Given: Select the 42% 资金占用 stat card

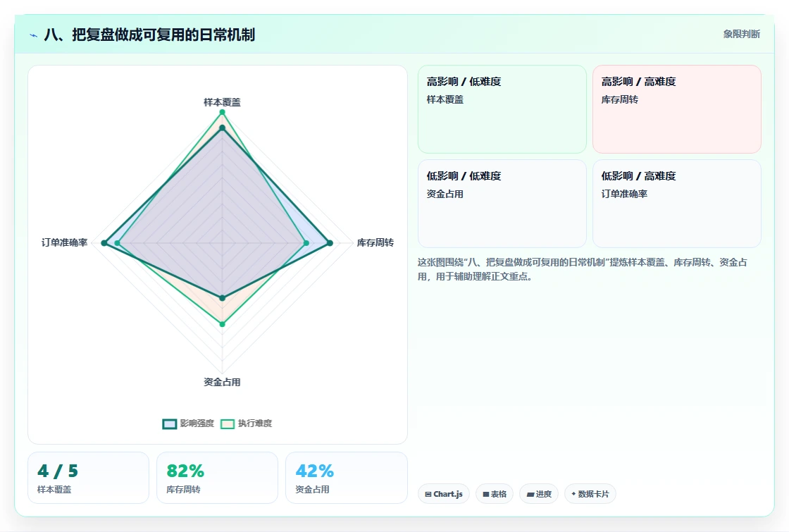Looking at the screenshot, I should click(346, 478).
